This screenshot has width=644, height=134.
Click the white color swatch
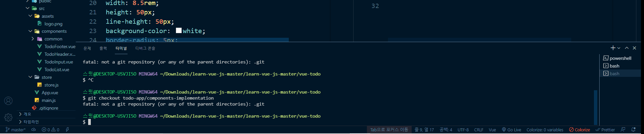tap(179, 31)
